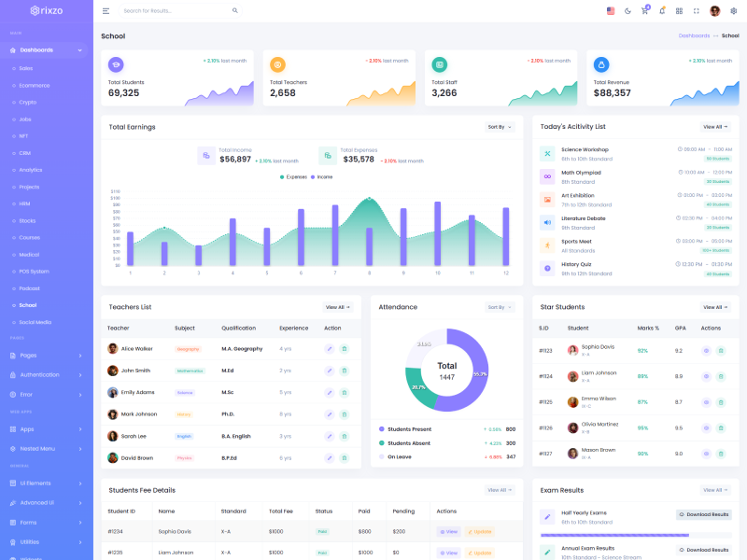Click the edit pencil for Alice Walker

329,348
